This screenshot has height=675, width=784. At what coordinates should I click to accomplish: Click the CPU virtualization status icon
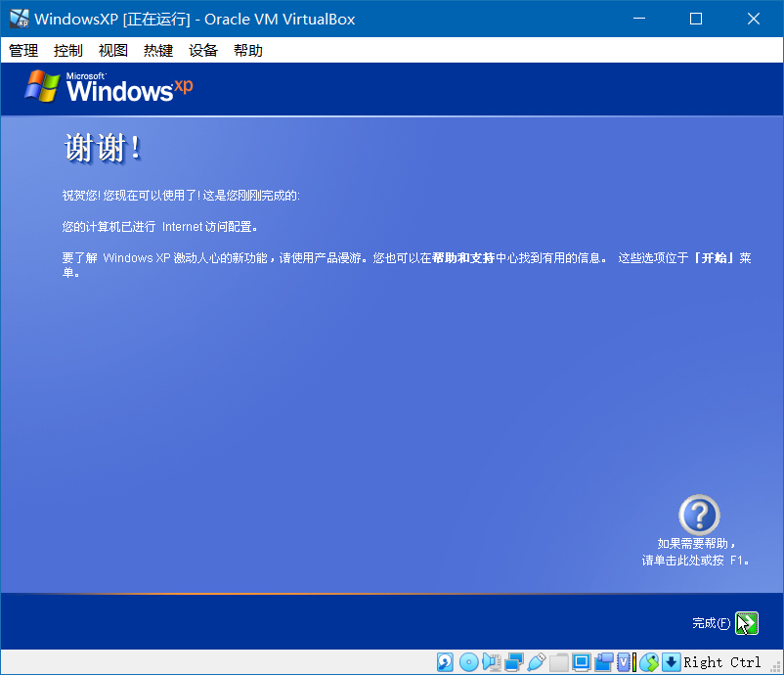pyautogui.click(x=626, y=662)
